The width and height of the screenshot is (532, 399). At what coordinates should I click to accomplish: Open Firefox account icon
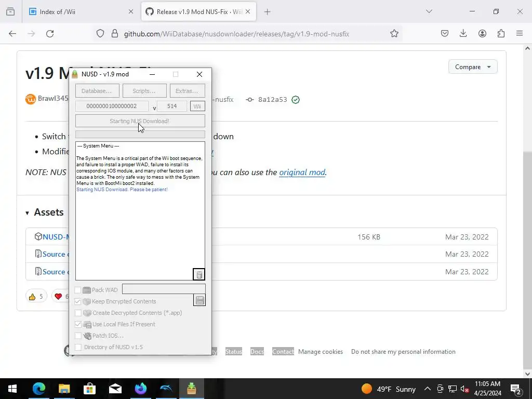(482, 34)
